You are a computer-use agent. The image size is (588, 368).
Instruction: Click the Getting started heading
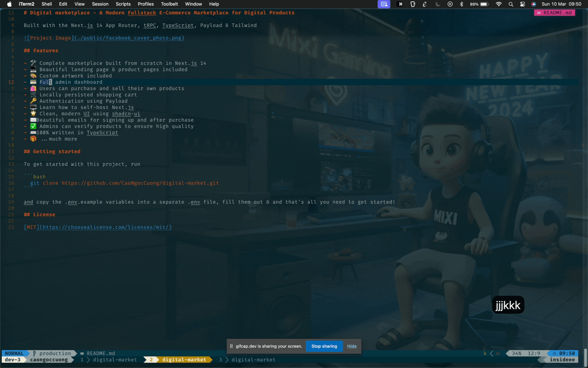pos(52,151)
